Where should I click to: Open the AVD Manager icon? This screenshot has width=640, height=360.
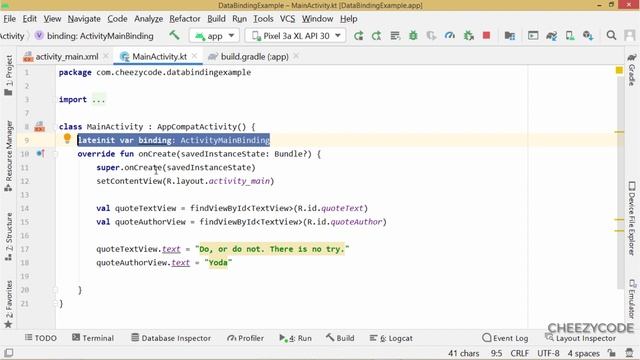(x=570, y=36)
